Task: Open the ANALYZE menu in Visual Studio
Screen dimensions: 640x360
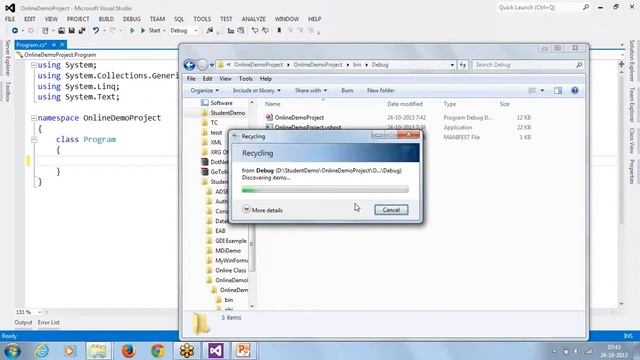Action: (x=253, y=19)
